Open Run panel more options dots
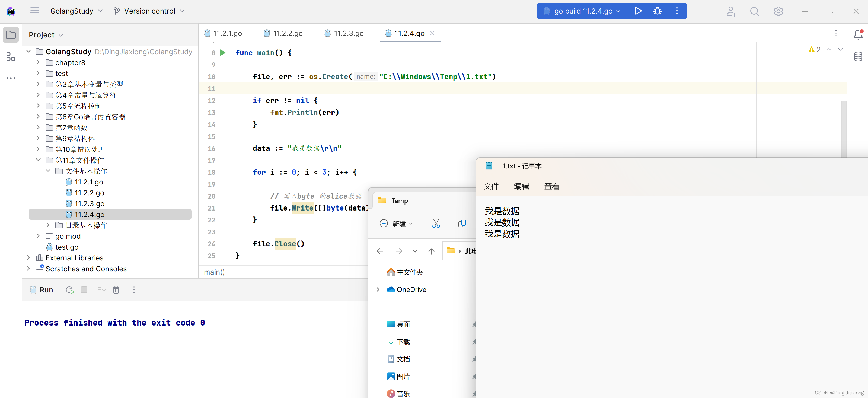The width and height of the screenshot is (868, 398). pos(134,290)
